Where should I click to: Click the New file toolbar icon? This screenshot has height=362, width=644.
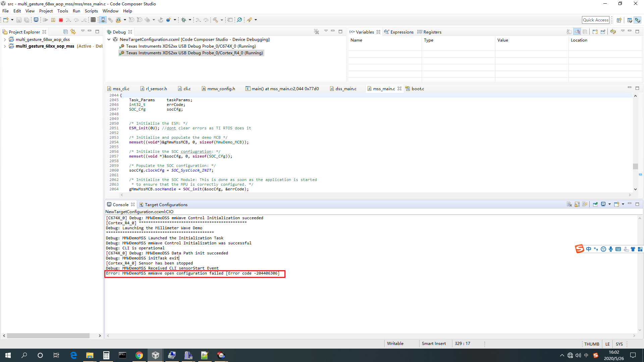[x=6, y=20]
